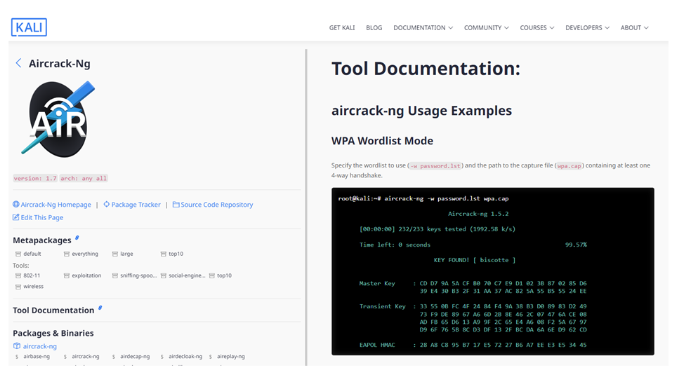
Task: Click the 'Tool Documentation:' main title
Action: pyautogui.click(x=426, y=69)
